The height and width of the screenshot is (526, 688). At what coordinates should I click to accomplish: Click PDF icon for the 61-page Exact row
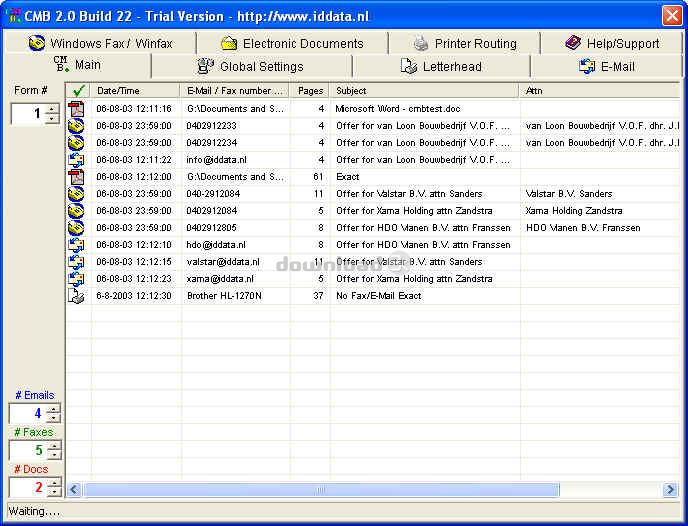click(x=76, y=177)
